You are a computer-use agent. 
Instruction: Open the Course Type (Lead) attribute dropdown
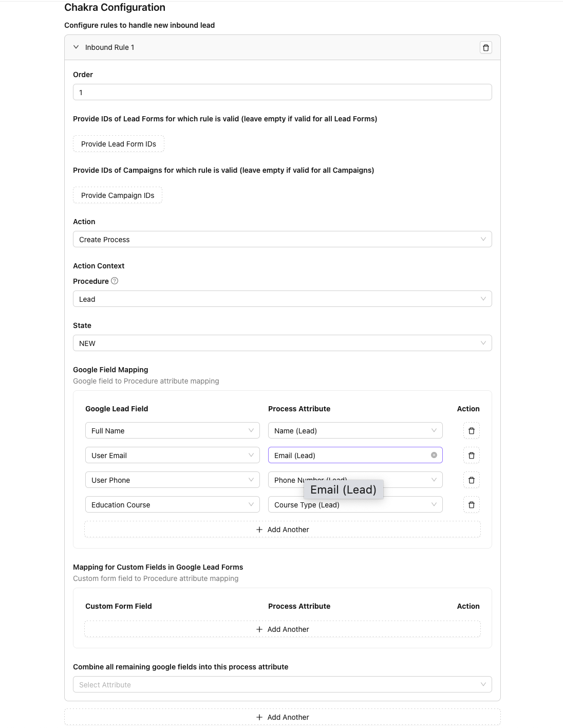click(355, 505)
